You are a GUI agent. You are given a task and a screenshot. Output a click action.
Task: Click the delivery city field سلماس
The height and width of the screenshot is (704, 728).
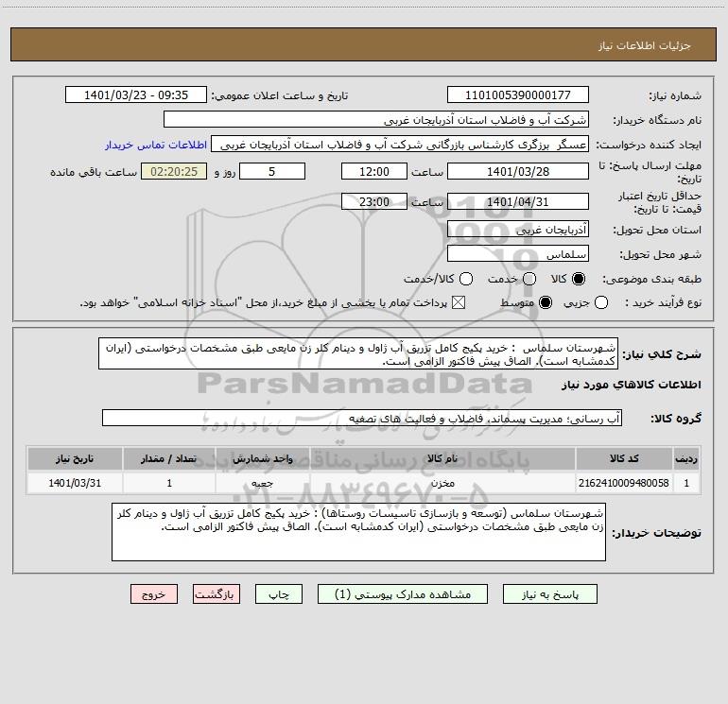click(x=518, y=254)
